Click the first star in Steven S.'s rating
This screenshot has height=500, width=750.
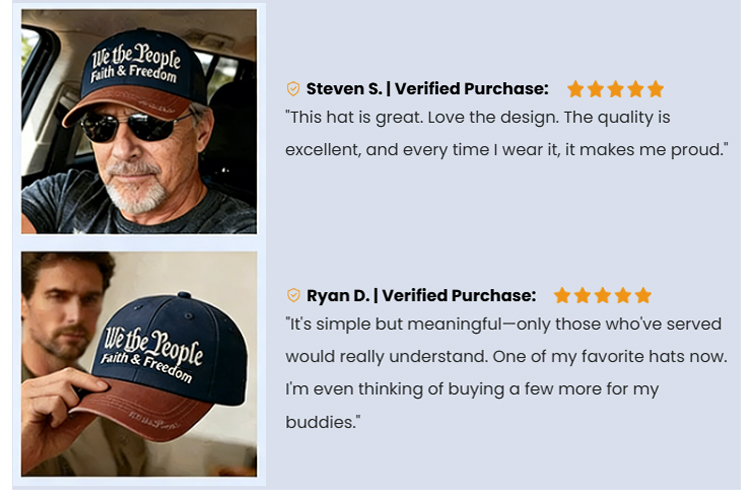click(x=576, y=89)
